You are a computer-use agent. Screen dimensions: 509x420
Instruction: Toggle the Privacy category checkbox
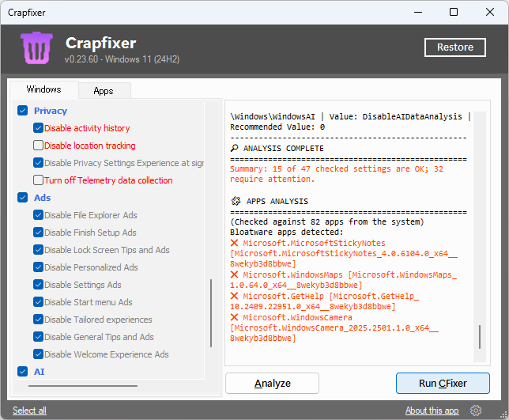[x=22, y=111]
